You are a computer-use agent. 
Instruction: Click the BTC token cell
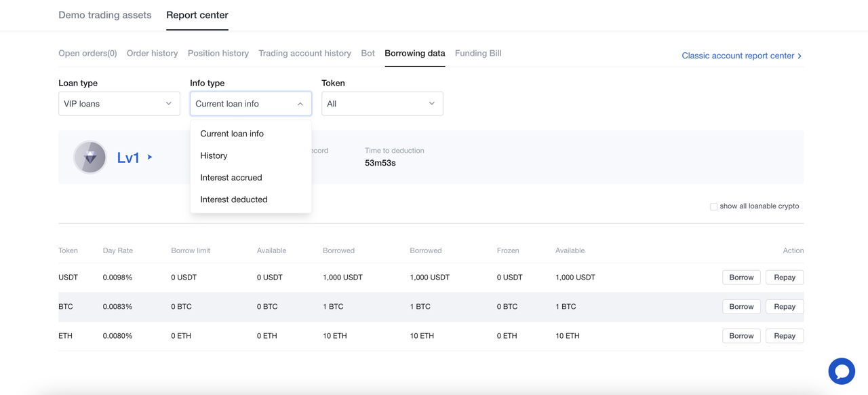66,307
